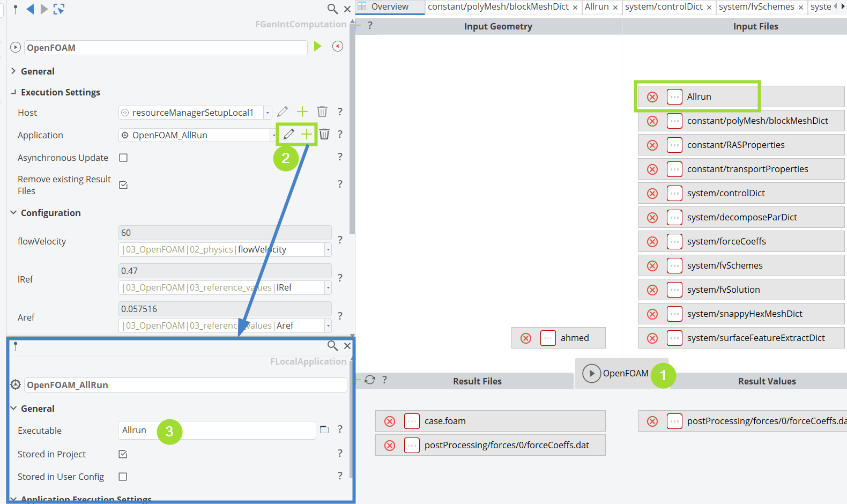Show help for Asynchronous Update
The image size is (847, 504).
pyautogui.click(x=340, y=157)
